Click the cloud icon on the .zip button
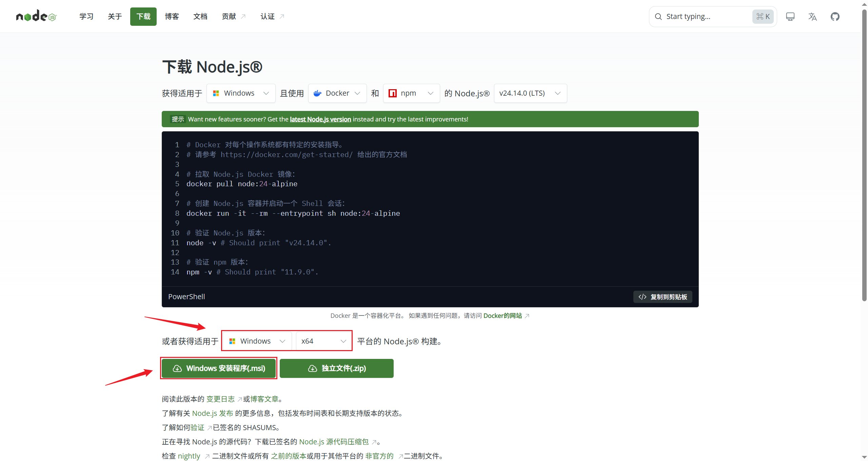 coord(312,368)
